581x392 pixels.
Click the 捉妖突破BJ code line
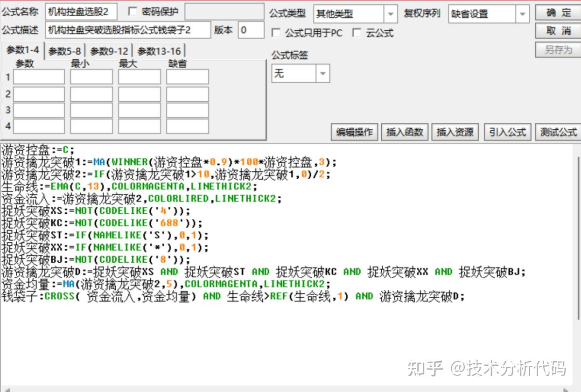click(96, 259)
